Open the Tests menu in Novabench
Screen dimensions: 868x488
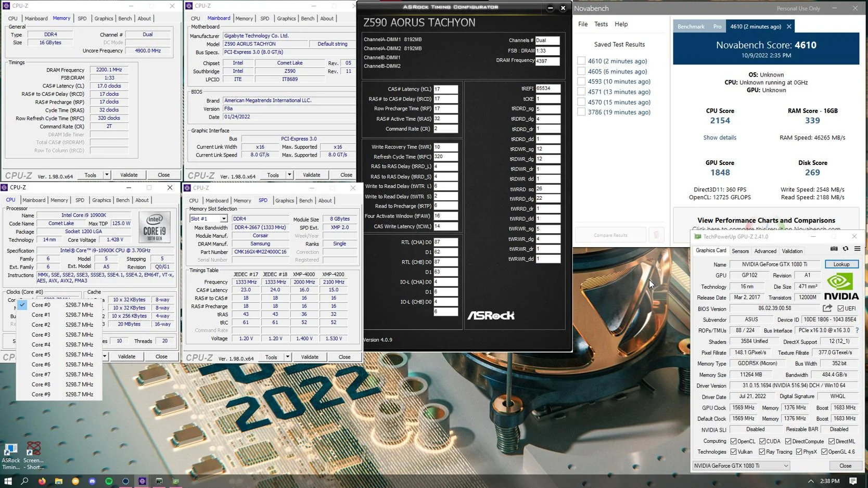pyautogui.click(x=601, y=24)
